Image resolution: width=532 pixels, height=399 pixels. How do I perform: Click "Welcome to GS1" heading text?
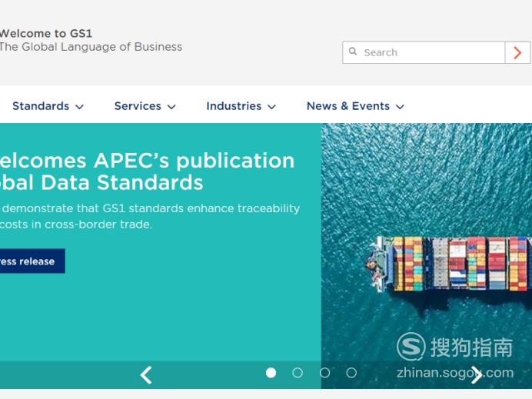[46, 33]
